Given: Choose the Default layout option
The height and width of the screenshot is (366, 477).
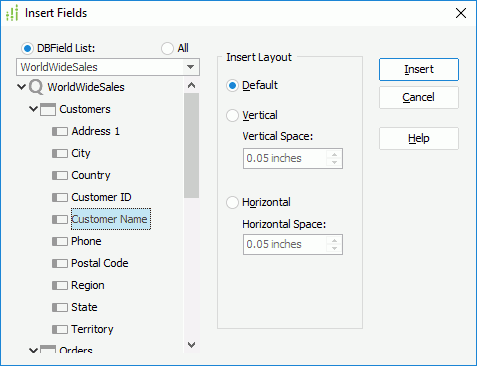Looking at the screenshot, I should click(x=232, y=86).
